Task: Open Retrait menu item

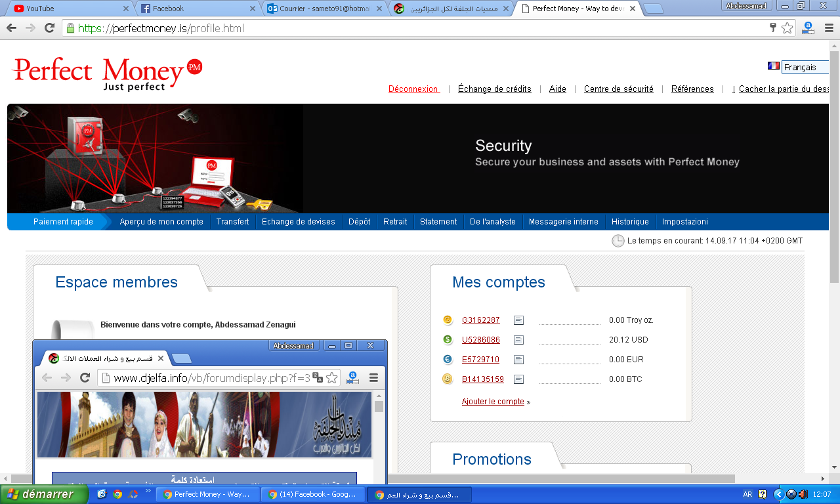Action: coord(395,222)
